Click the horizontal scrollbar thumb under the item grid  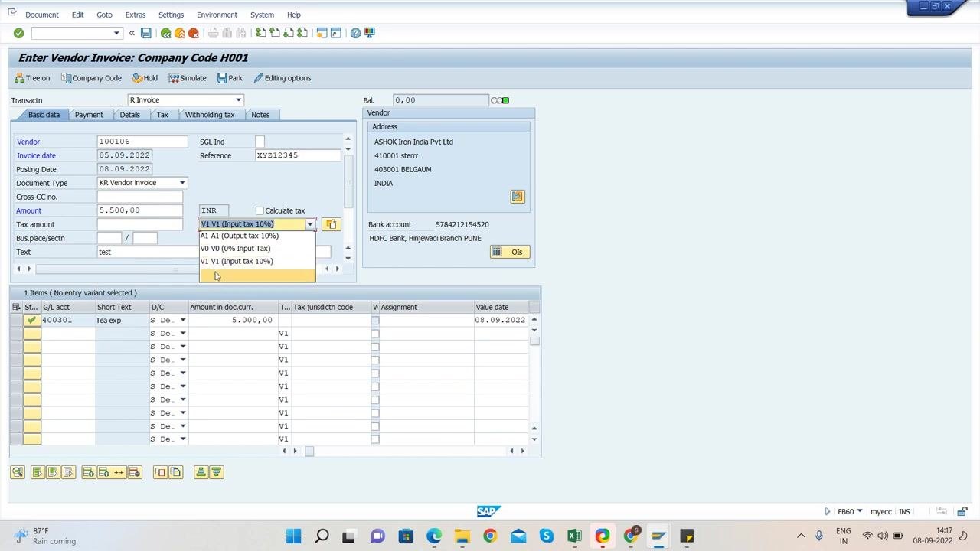click(309, 451)
